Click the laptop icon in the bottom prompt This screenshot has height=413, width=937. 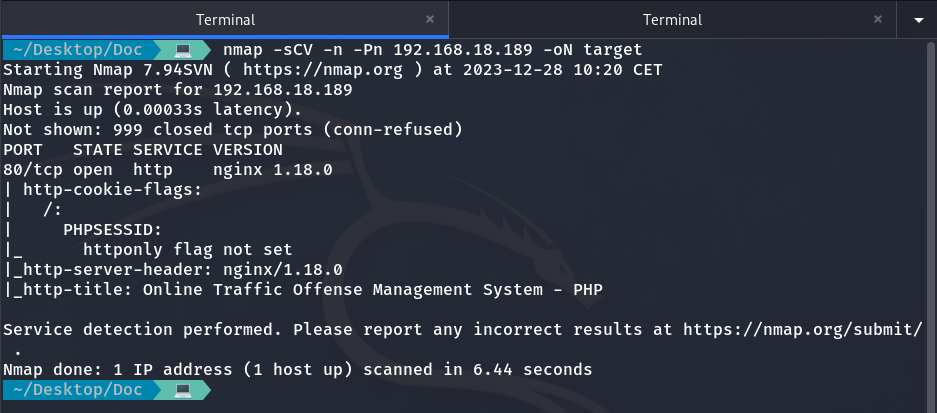point(183,389)
